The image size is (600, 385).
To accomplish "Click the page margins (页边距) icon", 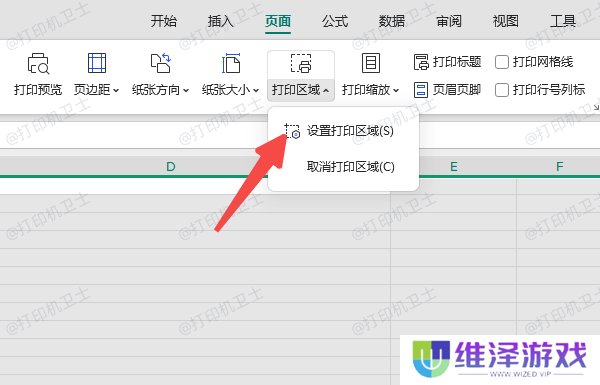I will (x=97, y=63).
